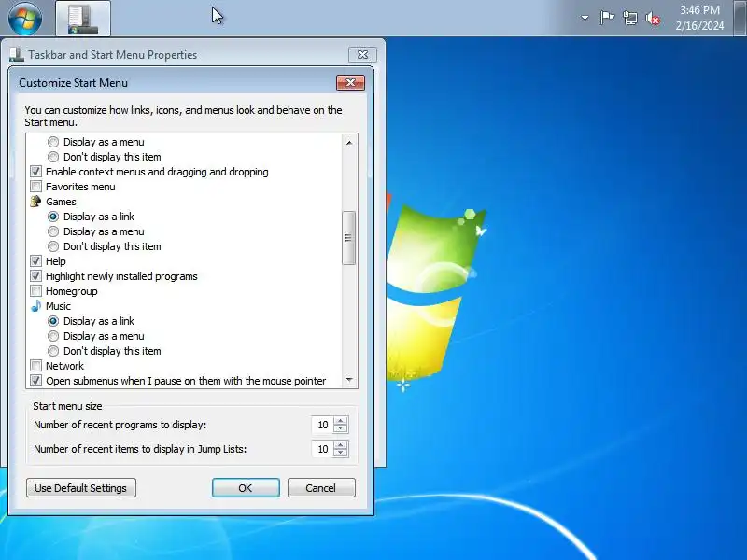The image size is (747, 560).
Task: Check the Network checkbox
Action: [x=35, y=366]
